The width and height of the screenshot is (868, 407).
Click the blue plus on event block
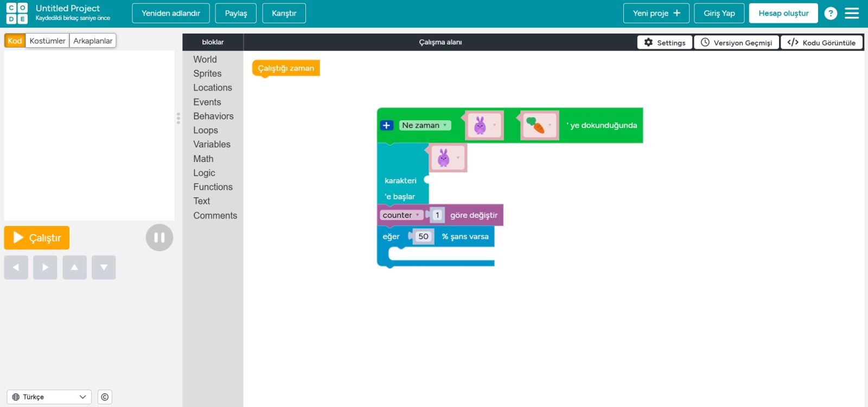pyautogui.click(x=386, y=125)
